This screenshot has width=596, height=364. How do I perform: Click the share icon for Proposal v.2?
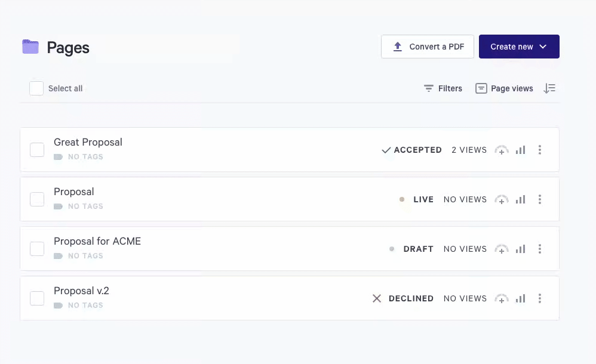[x=502, y=298]
